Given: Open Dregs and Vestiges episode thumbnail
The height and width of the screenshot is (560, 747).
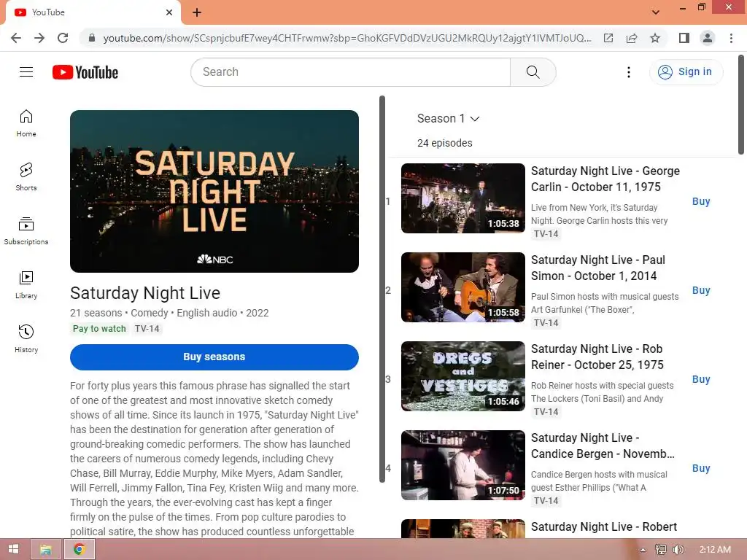Looking at the screenshot, I should point(463,376).
